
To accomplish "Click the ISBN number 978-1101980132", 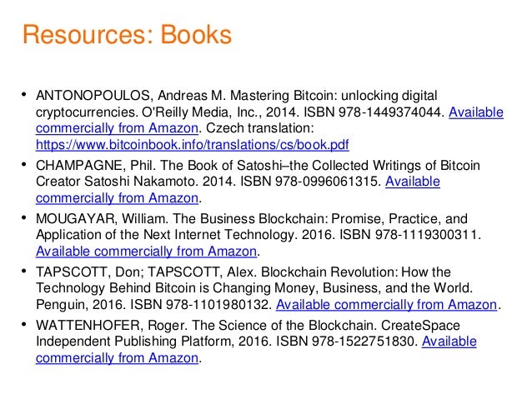I will [x=218, y=304].
